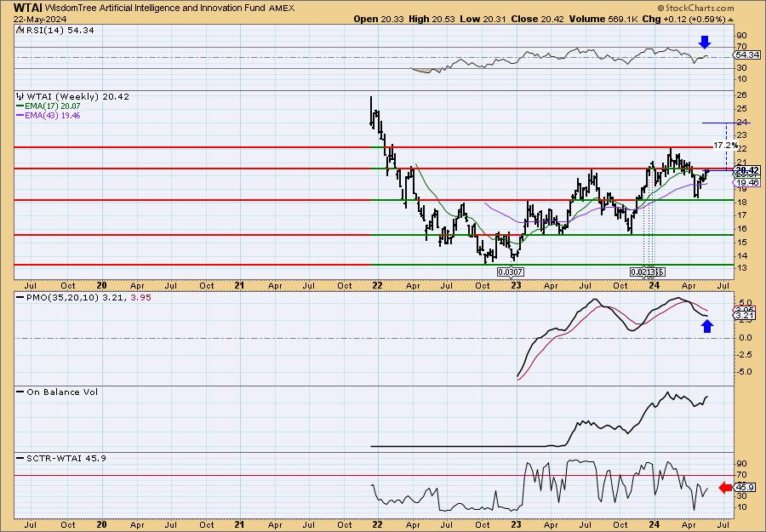The height and width of the screenshot is (532, 766).
Task: Click the Close 20.42 value in header
Action: coord(537,19)
